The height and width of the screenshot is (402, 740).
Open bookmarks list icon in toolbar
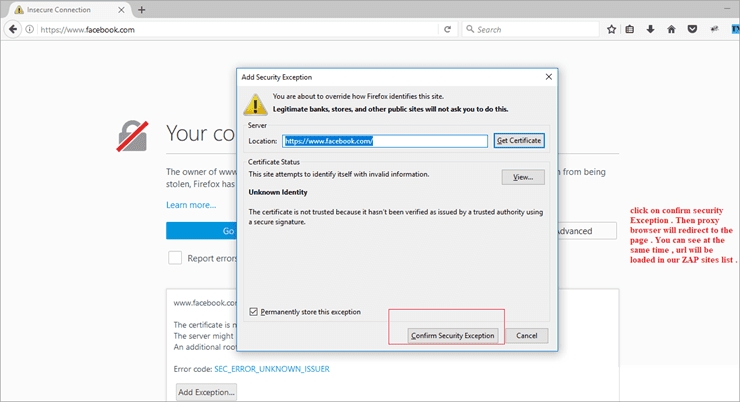click(630, 29)
